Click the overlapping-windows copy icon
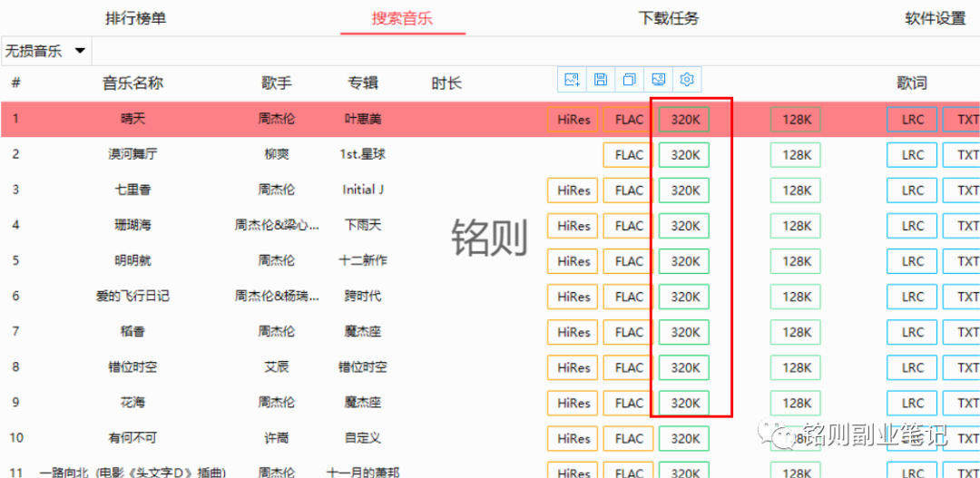 tap(630, 79)
